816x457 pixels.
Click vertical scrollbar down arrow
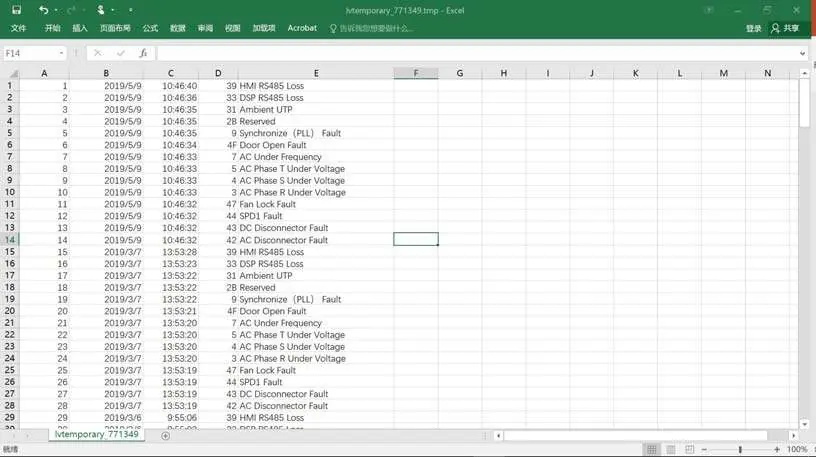click(805, 424)
